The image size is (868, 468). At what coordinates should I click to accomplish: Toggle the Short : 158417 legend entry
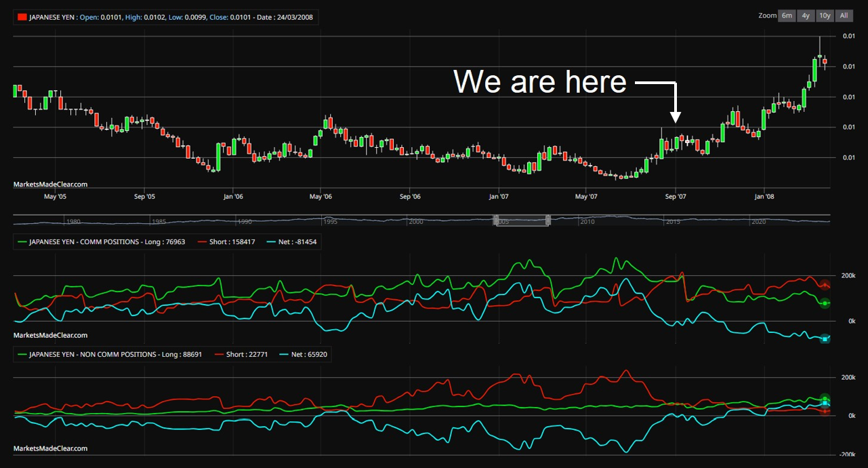[234, 241]
